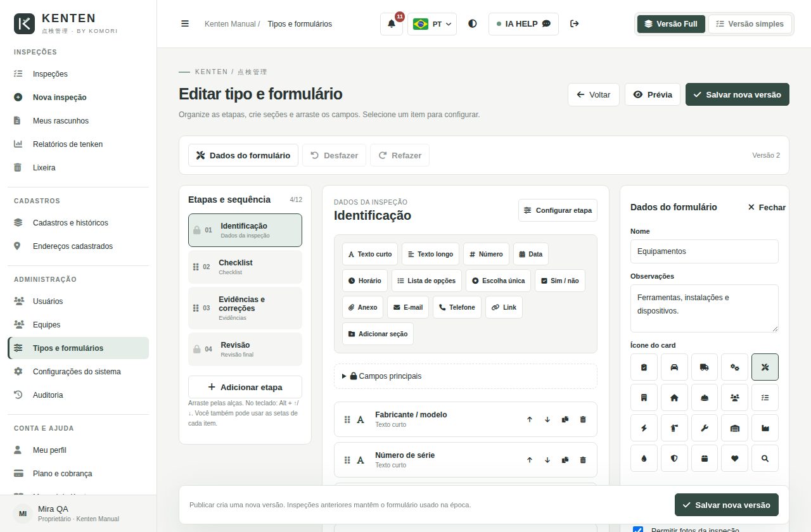Switch to Versão simples
The width and height of the screenshot is (811, 532).
(x=750, y=24)
